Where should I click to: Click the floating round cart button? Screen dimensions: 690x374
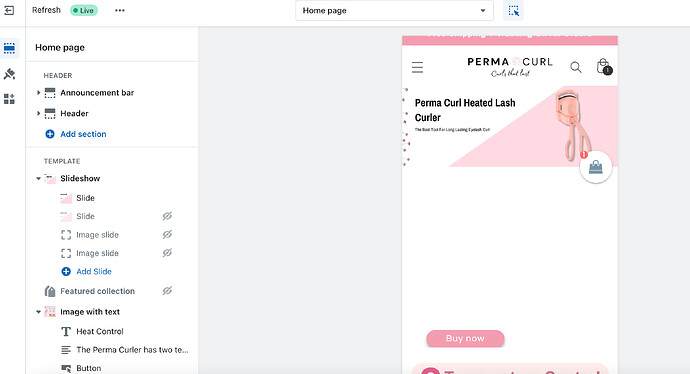click(596, 167)
